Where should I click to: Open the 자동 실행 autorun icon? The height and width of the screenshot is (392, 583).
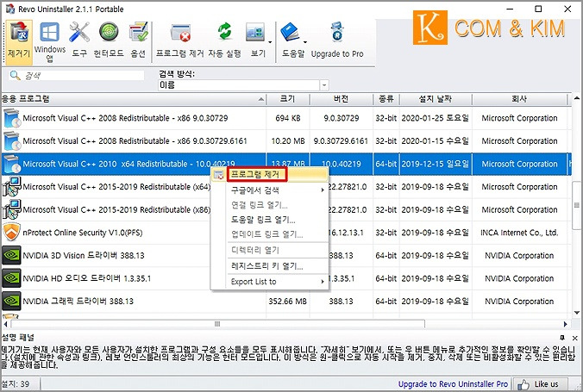tap(224, 40)
